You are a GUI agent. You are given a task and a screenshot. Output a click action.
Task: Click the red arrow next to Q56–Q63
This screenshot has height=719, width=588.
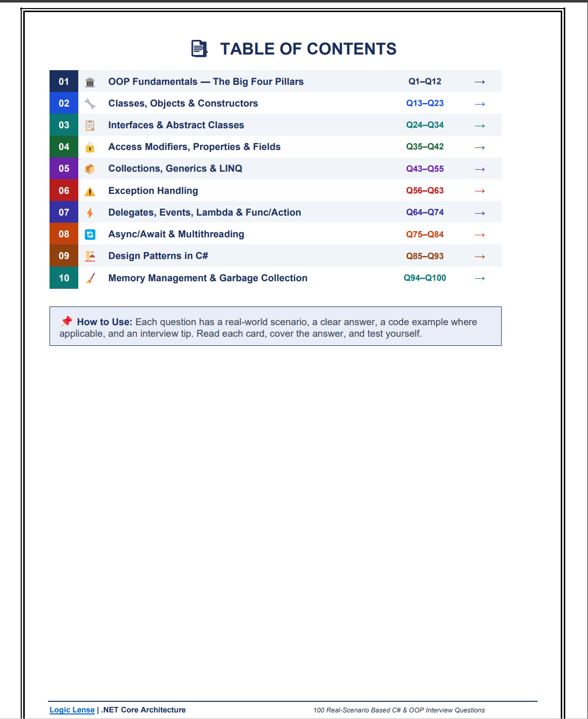(479, 191)
